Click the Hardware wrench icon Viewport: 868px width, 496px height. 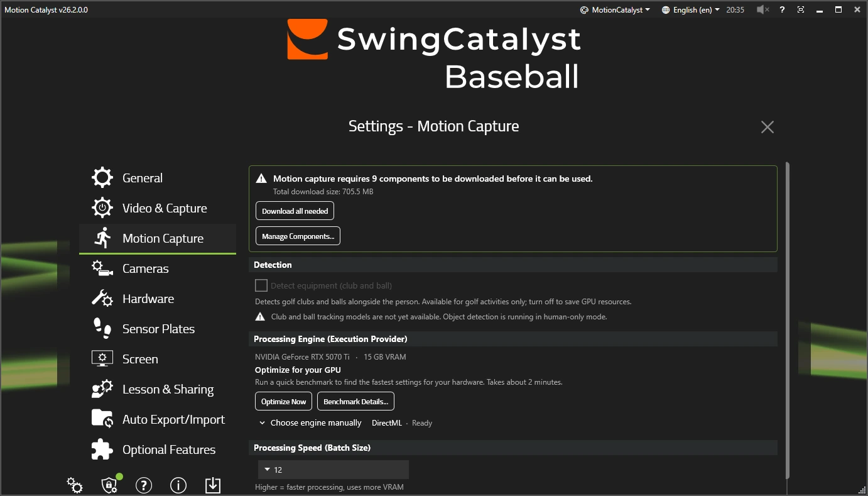point(102,299)
